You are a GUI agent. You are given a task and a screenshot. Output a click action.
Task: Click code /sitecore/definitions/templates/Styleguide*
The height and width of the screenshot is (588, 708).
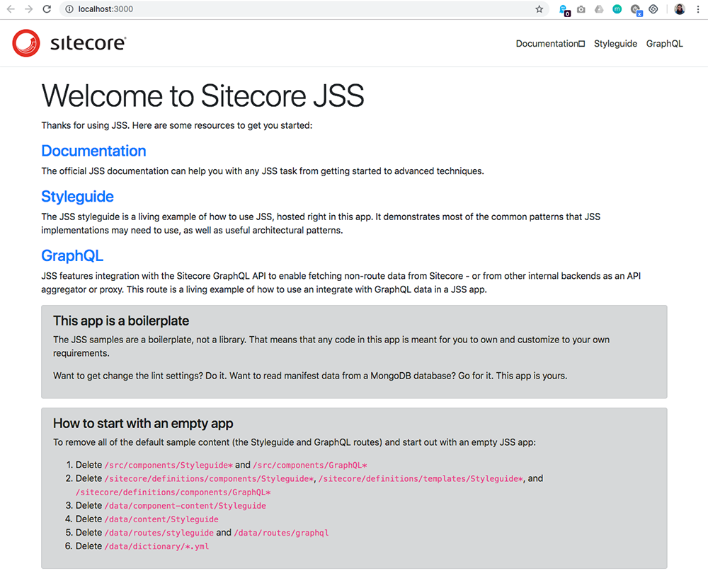point(421,479)
